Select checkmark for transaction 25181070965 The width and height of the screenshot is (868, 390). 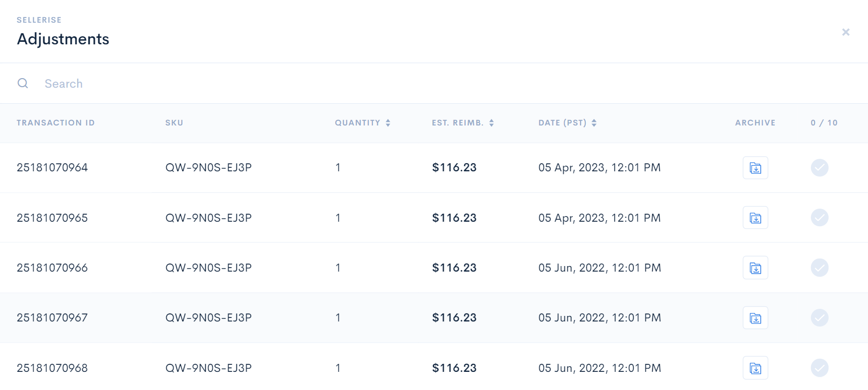click(820, 218)
